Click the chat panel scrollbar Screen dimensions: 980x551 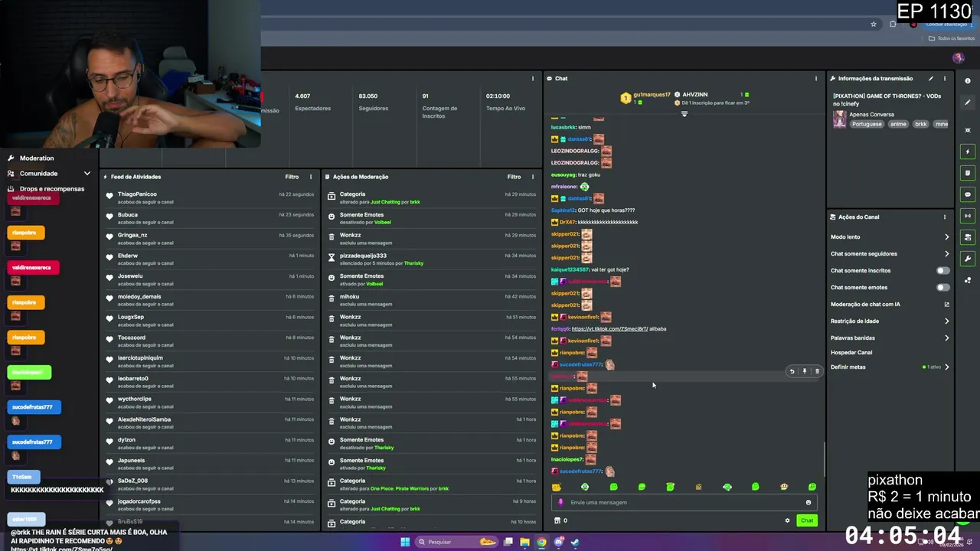click(824, 459)
